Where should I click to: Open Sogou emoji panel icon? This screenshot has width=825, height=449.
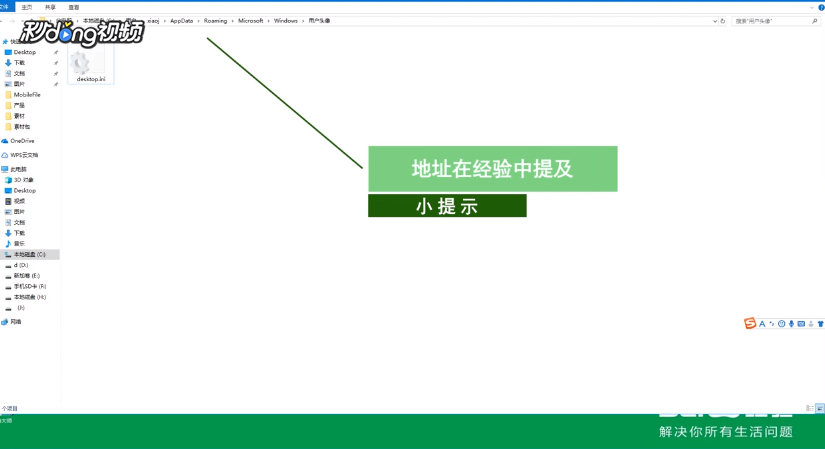coord(781,324)
